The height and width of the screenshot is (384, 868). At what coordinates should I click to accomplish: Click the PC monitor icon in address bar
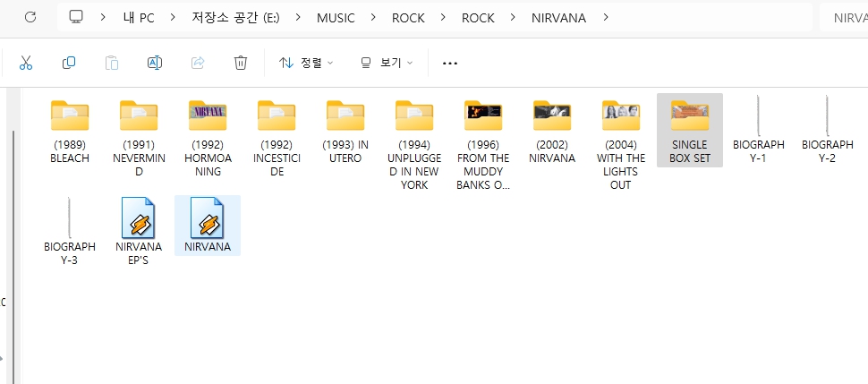[x=76, y=17]
